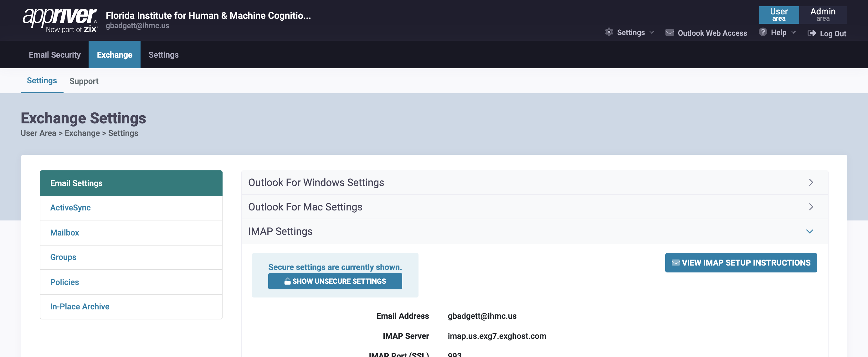The height and width of the screenshot is (357, 868).
Task: Open Mailbox in sidebar
Action: (131, 233)
